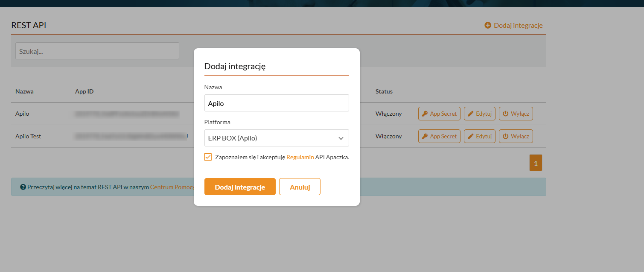This screenshot has width=644, height=272.
Task: Click the plus icon beside top-right Dodaj integracje
Action: pyautogui.click(x=488, y=26)
